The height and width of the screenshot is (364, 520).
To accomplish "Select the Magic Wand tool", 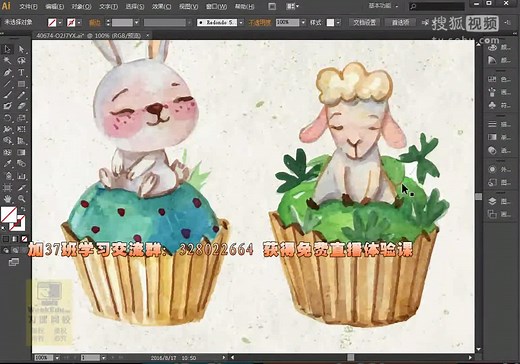I will 7,61.
